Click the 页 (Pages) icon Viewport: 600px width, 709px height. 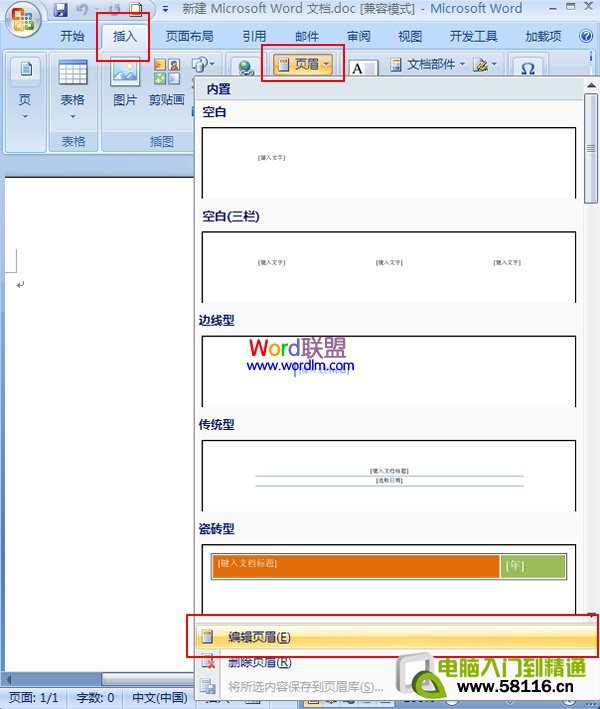pos(25,83)
